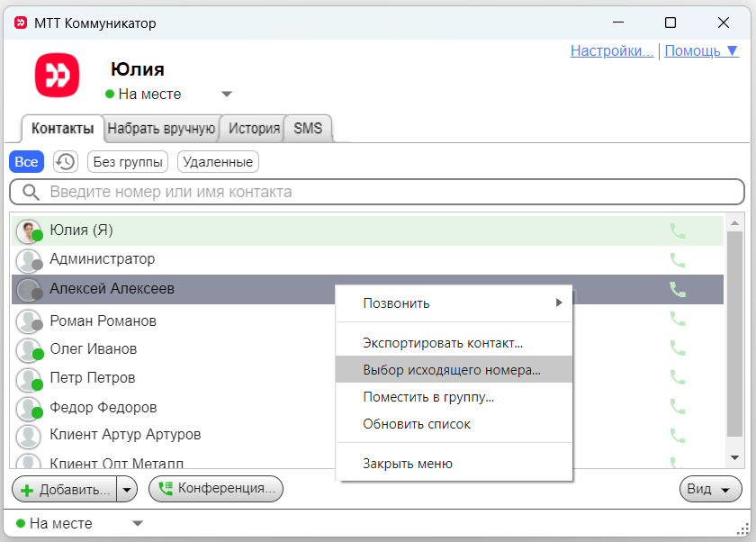Click the call icon next to Администратор
The image size is (756, 542).
[x=678, y=260]
